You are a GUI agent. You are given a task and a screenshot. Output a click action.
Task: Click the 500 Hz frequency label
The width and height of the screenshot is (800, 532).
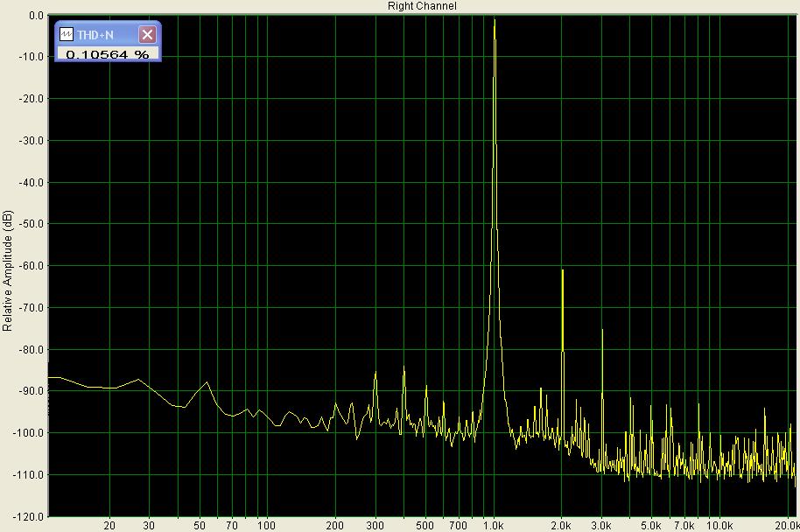pos(425,526)
